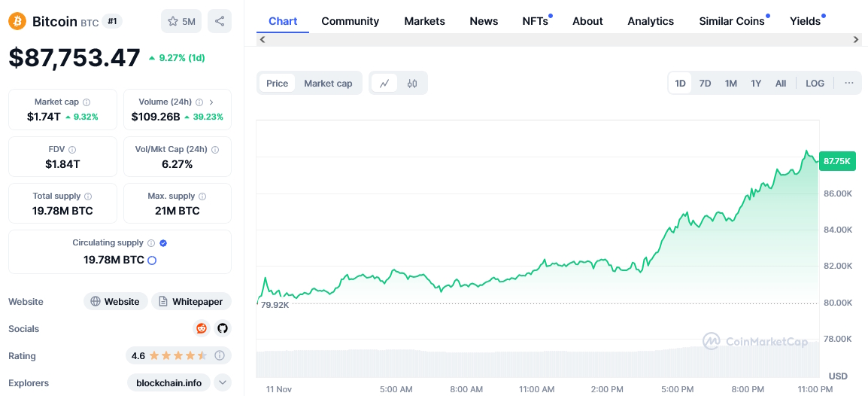Open the NFTs tab

(536, 21)
